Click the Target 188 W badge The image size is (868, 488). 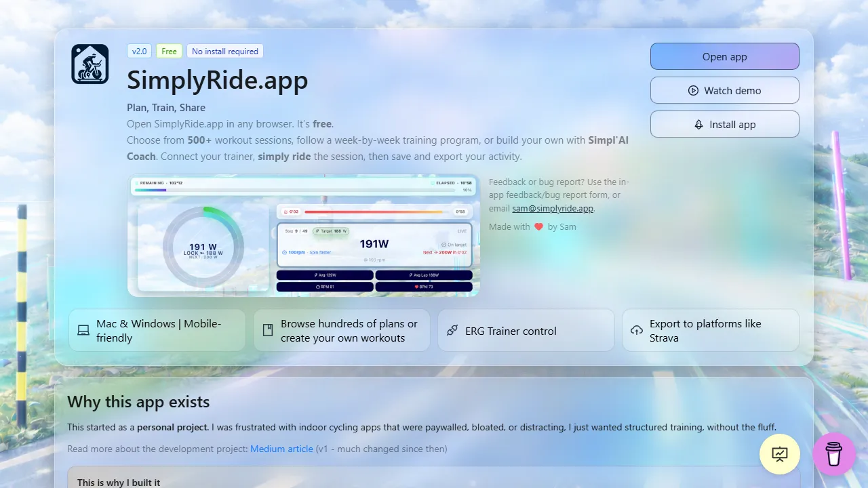pyautogui.click(x=330, y=231)
